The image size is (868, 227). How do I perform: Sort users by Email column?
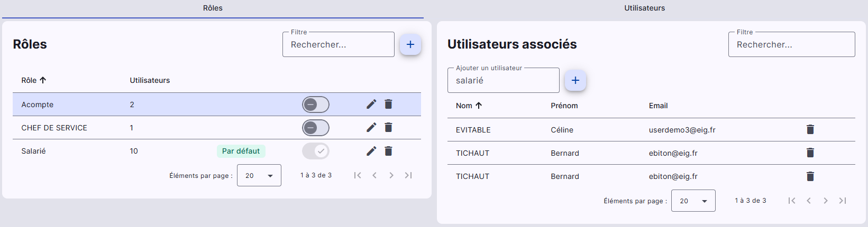[658, 106]
